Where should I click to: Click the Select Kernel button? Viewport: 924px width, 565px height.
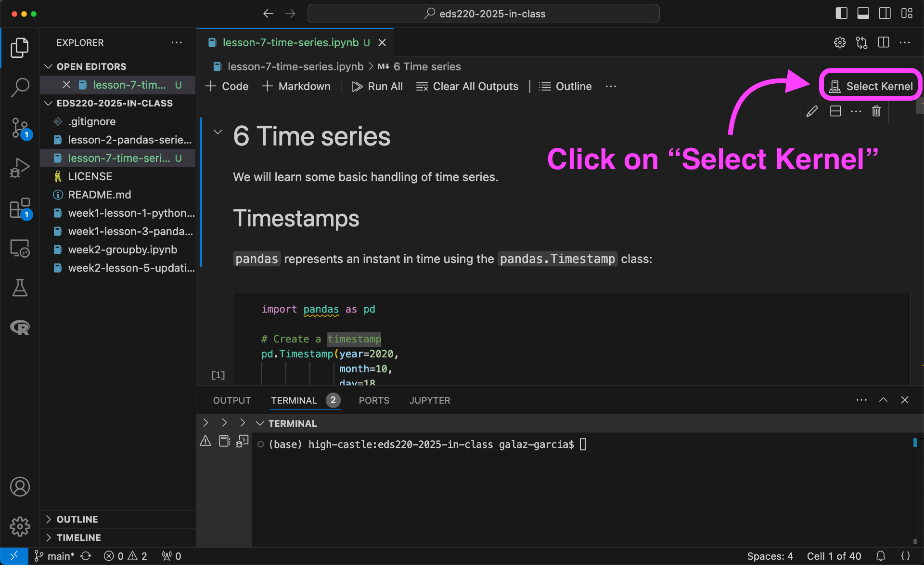[871, 86]
